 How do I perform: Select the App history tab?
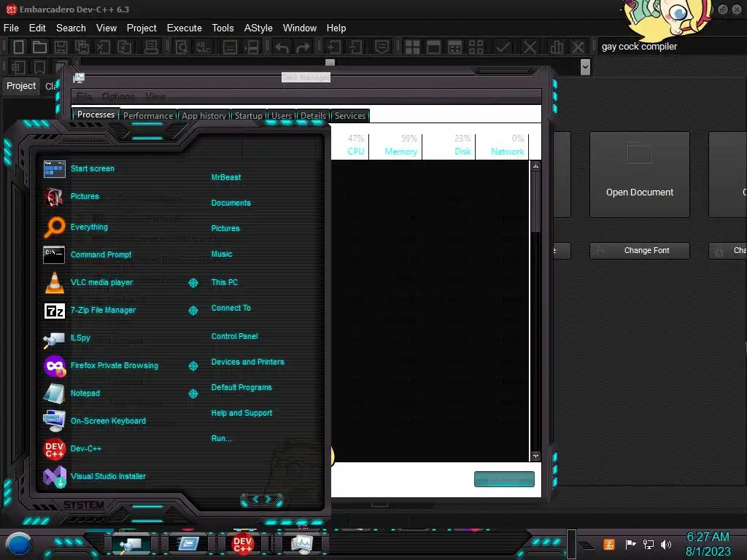(204, 116)
